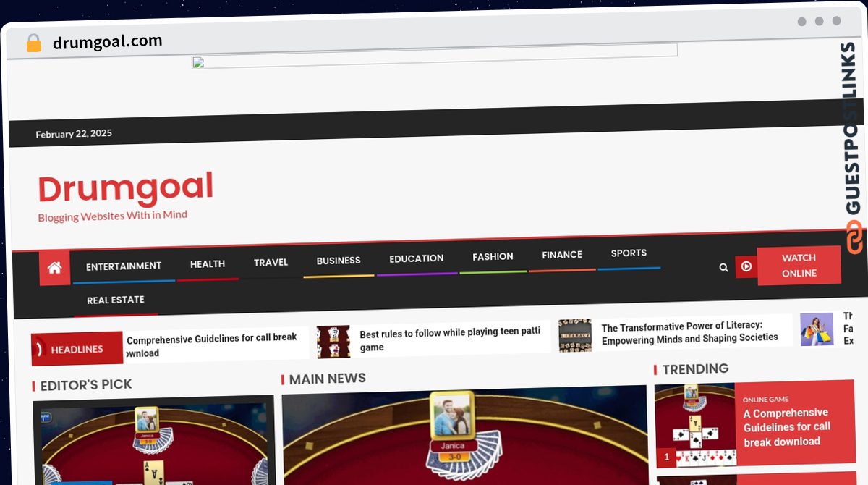Click the Headlines label
This screenshot has width=868, height=485.
[x=77, y=349]
